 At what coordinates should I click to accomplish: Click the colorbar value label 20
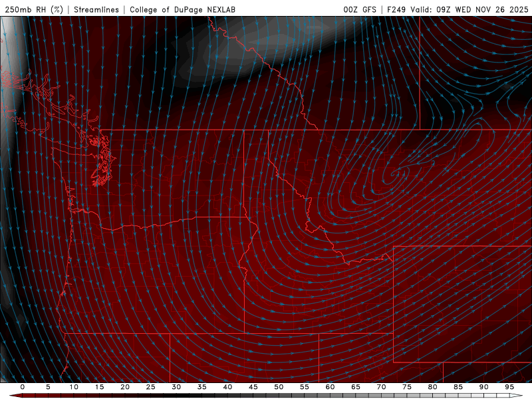click(x=125, y=387)
